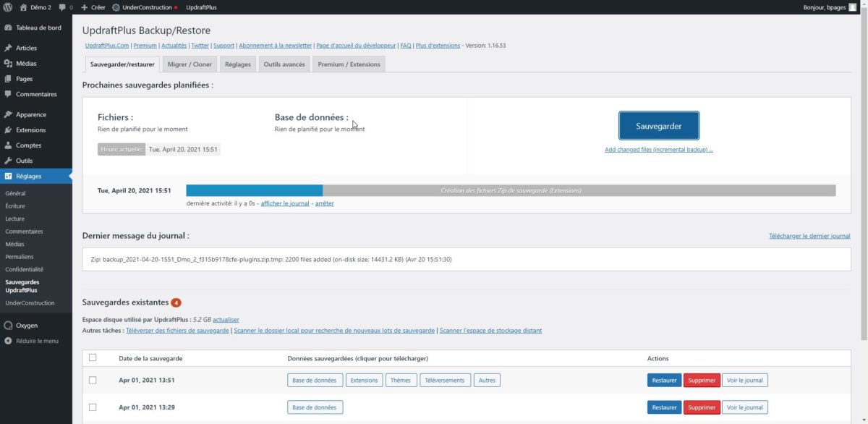Click the blue Sauvegarder button
Viewport: 868px width, 424px height.
click(x=659, y=126)
